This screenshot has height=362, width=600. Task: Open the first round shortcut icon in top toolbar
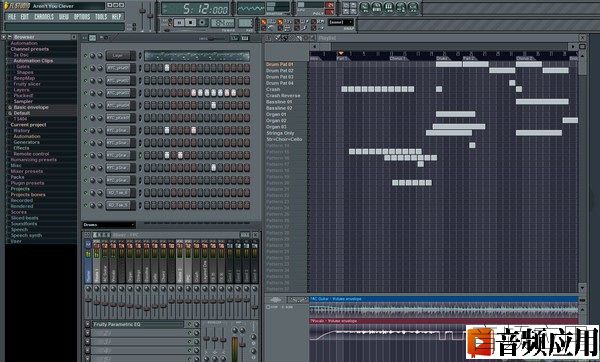(364, 7)
